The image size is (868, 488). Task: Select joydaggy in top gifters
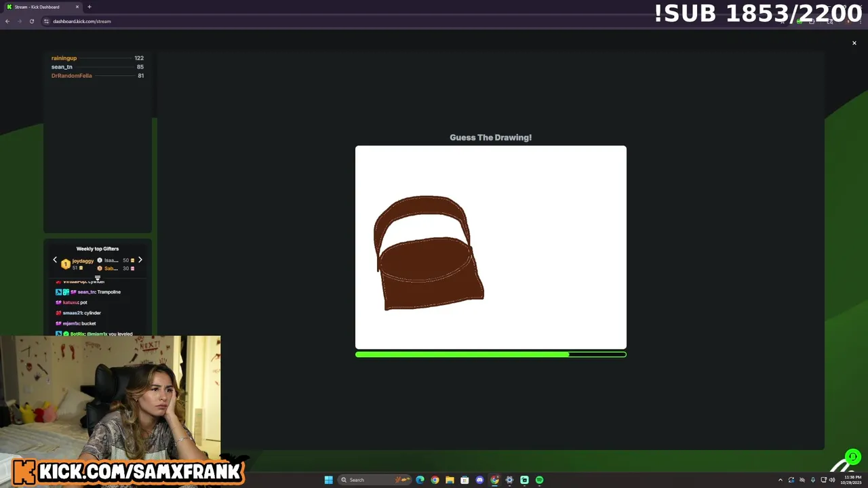(83, 261)
